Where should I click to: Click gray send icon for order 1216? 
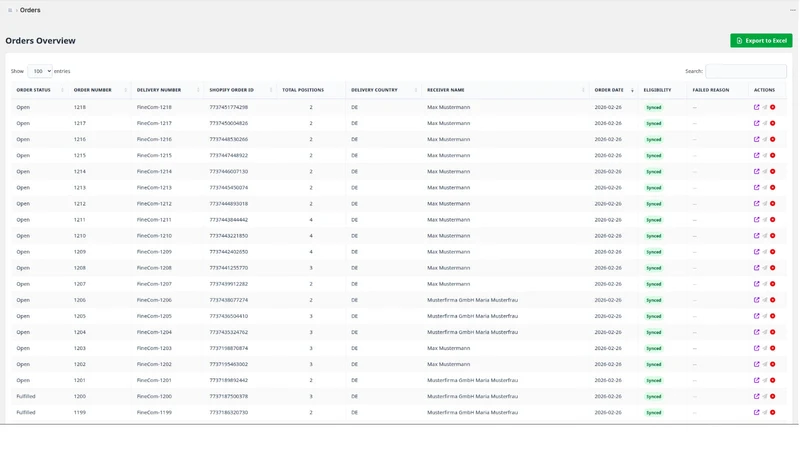764,139
